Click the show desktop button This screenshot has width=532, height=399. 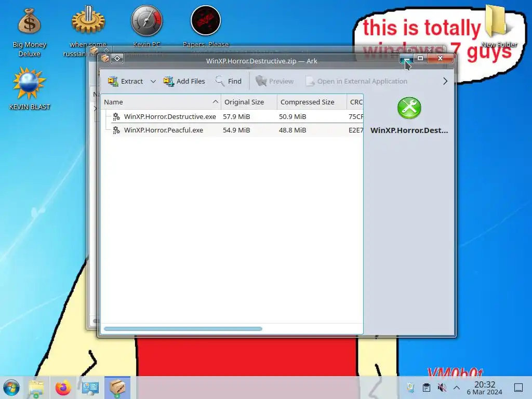518,388
